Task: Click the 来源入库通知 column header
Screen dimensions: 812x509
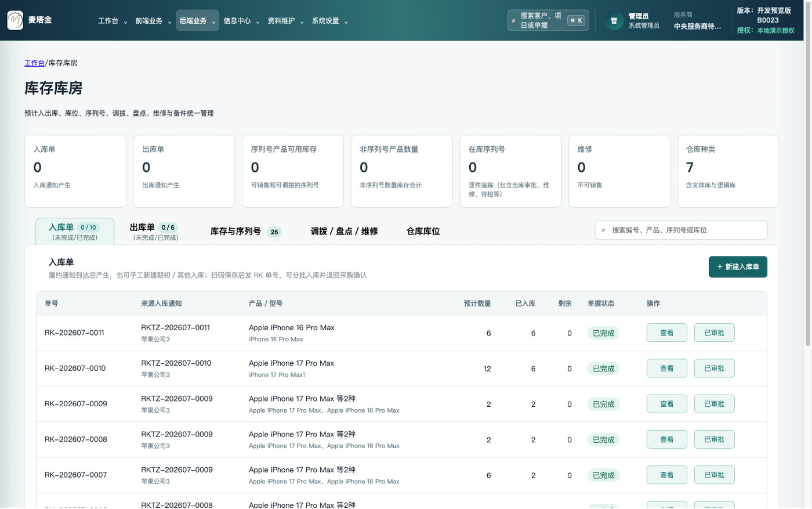Action: pos(161,304)
